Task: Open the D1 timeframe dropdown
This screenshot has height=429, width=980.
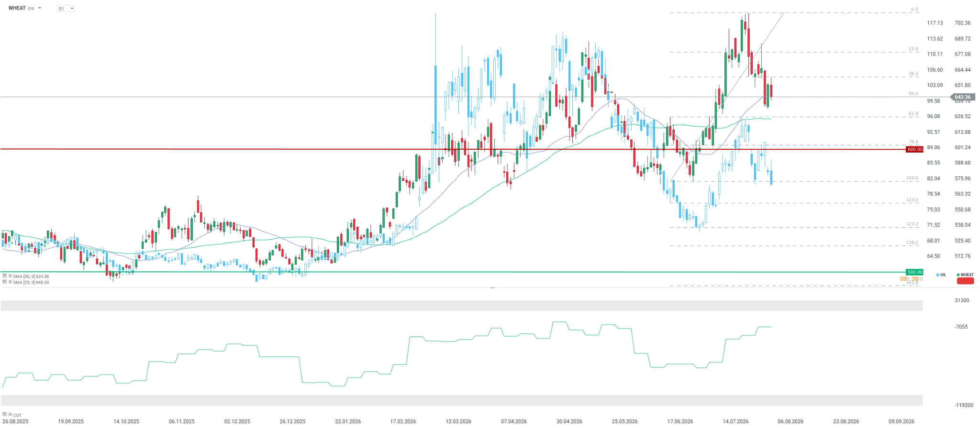Action: 66,9
